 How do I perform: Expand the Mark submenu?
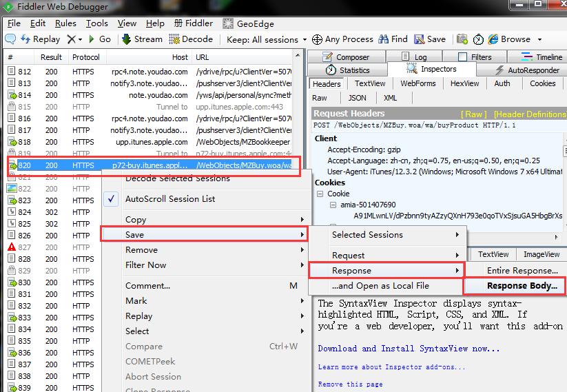click(x=216, y=301)
